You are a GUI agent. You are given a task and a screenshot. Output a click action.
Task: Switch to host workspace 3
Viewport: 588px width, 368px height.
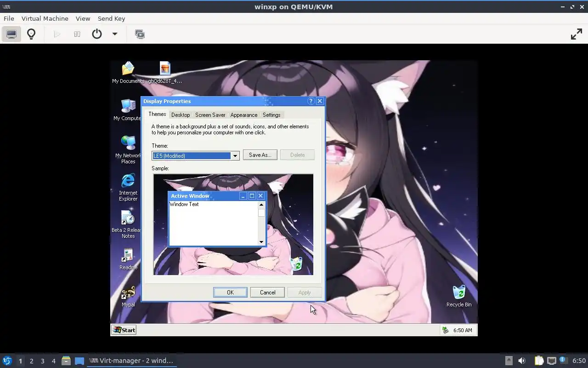[x=42, y=361]
